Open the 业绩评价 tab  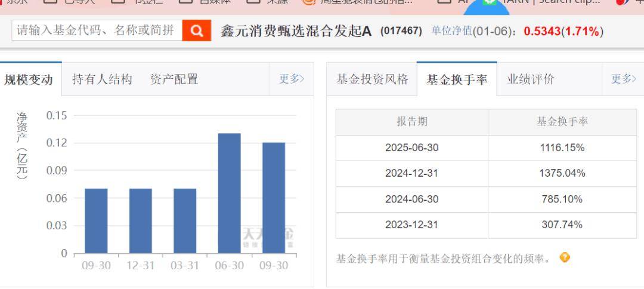click(x=531, y=79)
